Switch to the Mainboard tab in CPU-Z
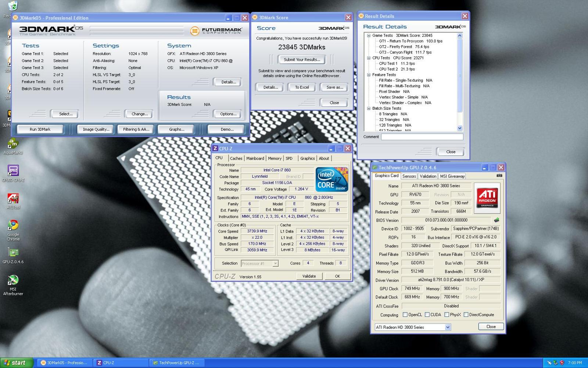Screen dimensions: 588x368 (255, 158)
